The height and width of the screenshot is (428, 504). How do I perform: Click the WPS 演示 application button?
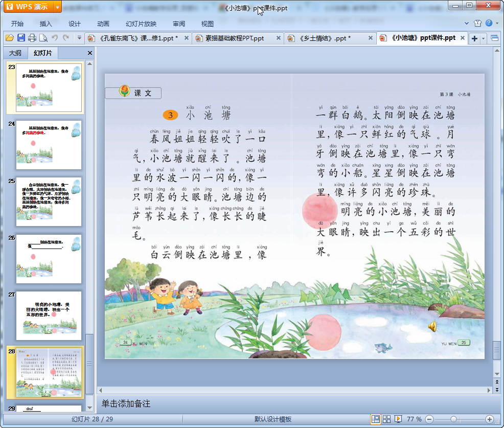[29, 7]
